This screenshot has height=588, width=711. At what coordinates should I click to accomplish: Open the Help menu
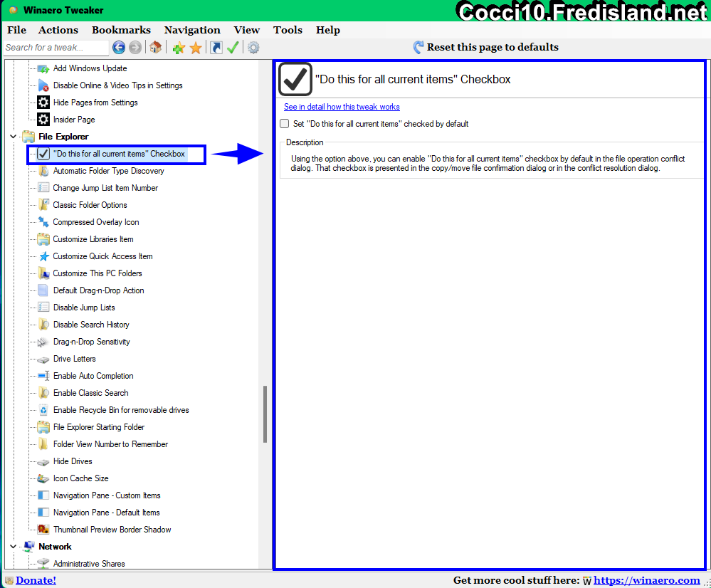[328, 30]
